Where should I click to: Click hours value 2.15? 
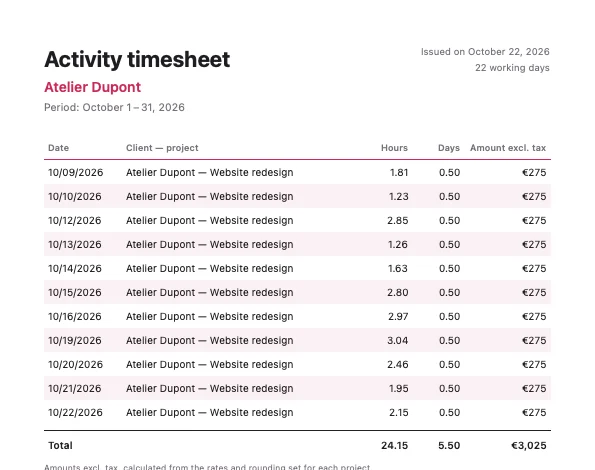click(399, 412)
